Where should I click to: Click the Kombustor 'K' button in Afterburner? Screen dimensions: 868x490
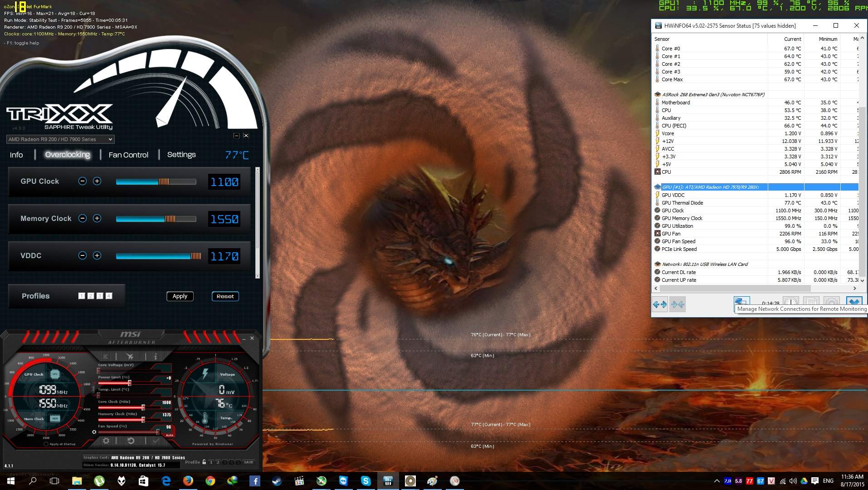[105, 357]
